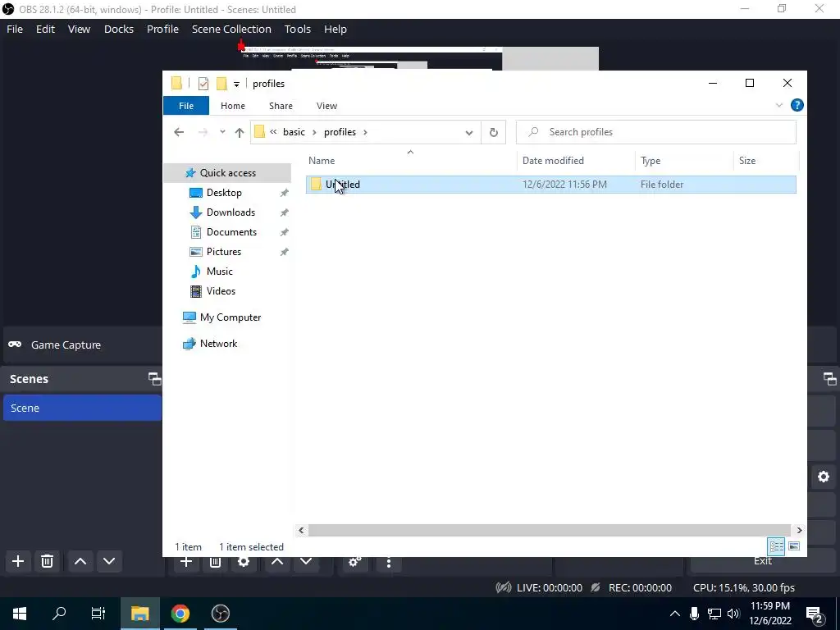The image size is (840, 630).
Task: Open recent locations dropdown arrow
Action: coord(222,132)
